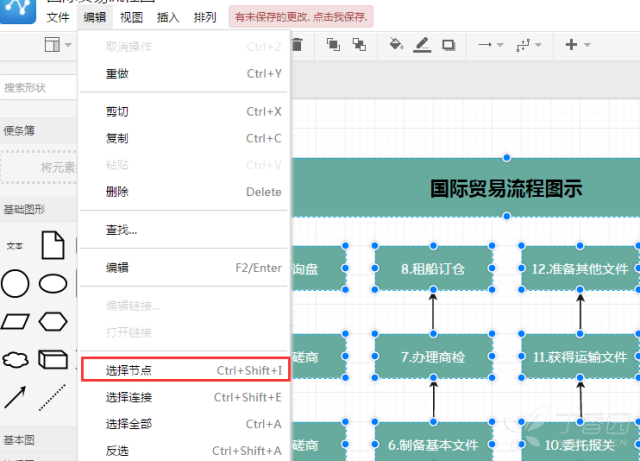The image size is (640, 461).
Task: Choose 删除 menu entry
Action: coord(184,192)
